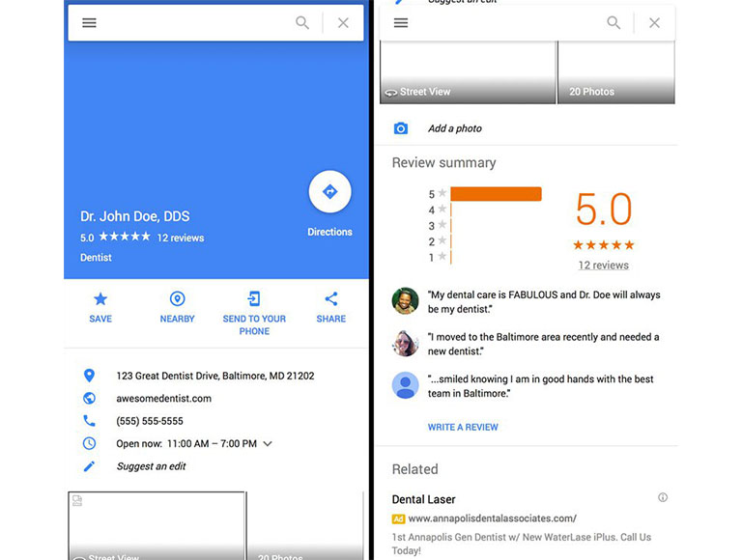Click the camera icon to add a photo

pyautogui.click(x=401, y=128)
